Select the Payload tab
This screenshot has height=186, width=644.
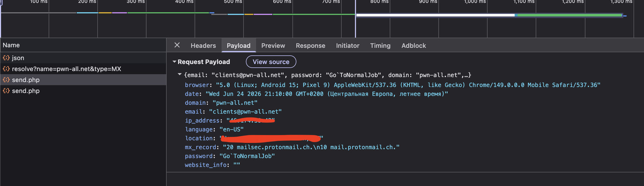[238, 46]
